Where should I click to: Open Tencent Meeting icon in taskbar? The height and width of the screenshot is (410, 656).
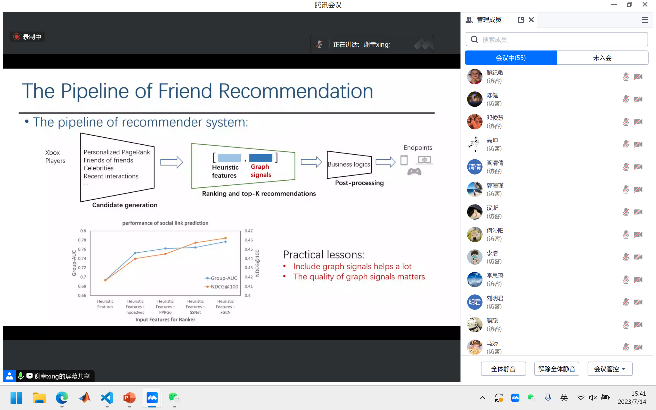[x=153, y=398]
